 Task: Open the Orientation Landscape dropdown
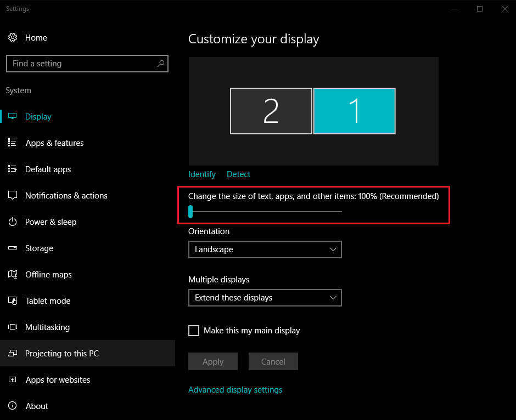tap(265, 249)
